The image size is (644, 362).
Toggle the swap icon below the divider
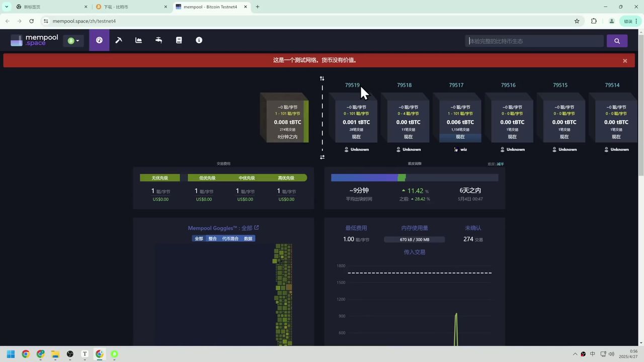coord(322,157)
